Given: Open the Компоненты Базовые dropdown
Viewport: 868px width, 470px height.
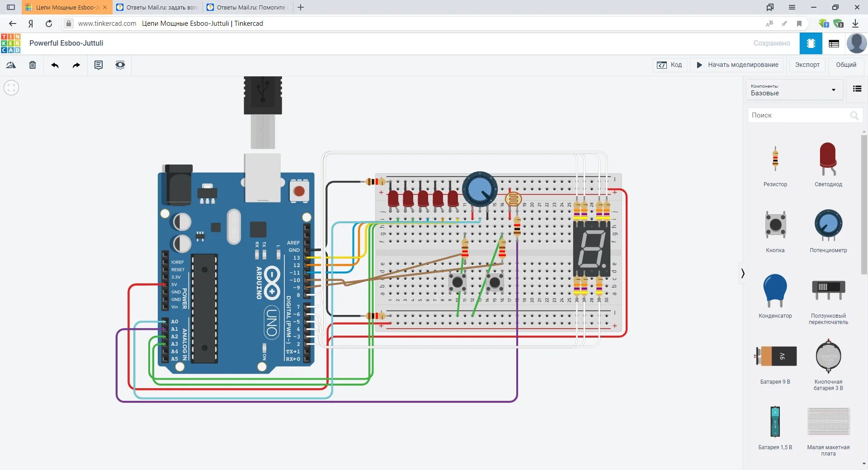Looking at the screenshot, I should click(x=794, y=89).
